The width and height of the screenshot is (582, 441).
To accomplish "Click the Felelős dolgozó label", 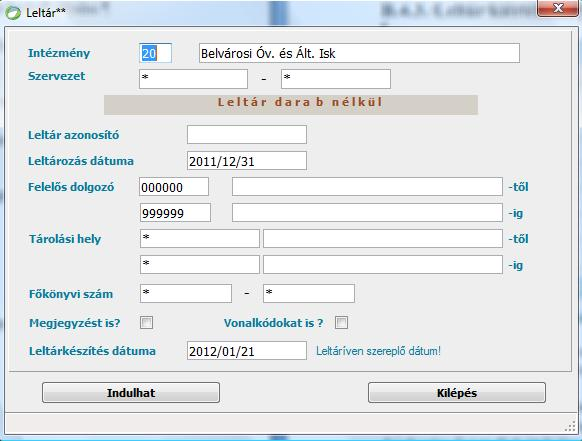I will 71,187.
